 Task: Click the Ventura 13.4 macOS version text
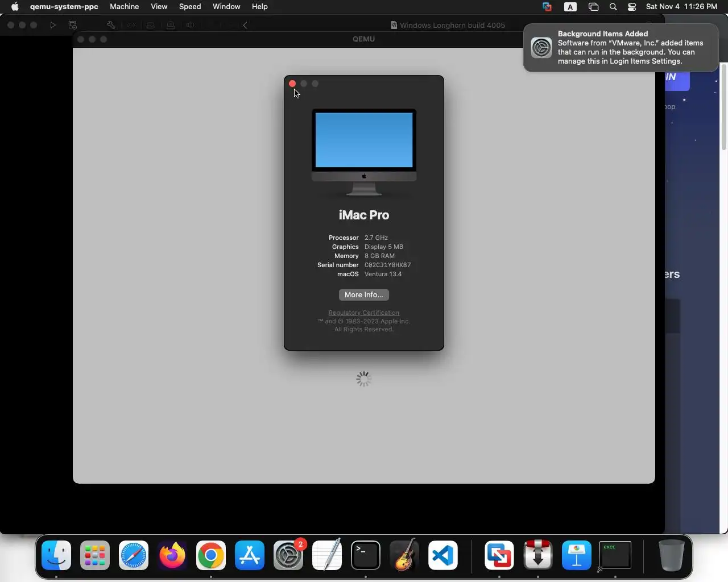383,274
